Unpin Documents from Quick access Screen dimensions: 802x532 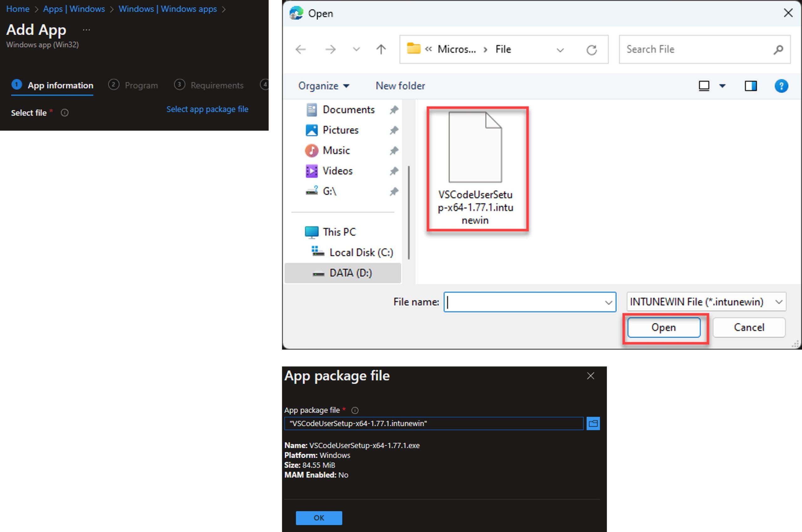(394, 110)
